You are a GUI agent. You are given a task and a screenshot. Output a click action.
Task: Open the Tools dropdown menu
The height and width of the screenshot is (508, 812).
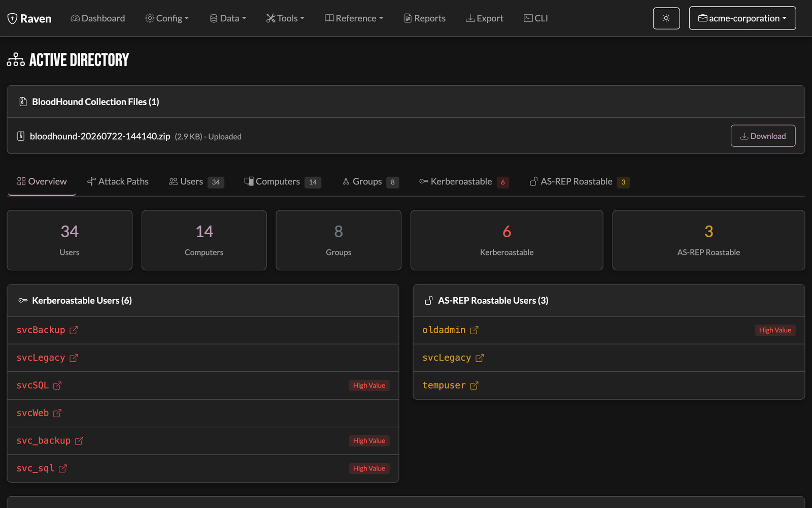click(x=285, y=18)
